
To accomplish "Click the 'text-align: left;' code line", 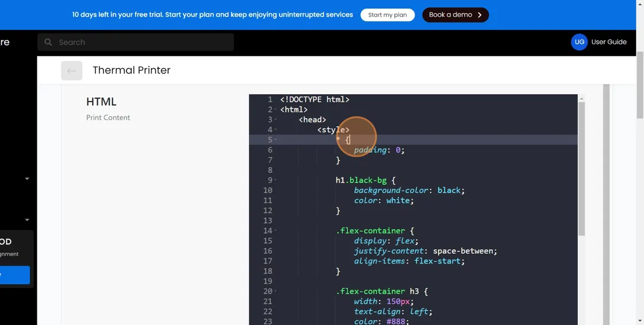I will coord(393,311).
